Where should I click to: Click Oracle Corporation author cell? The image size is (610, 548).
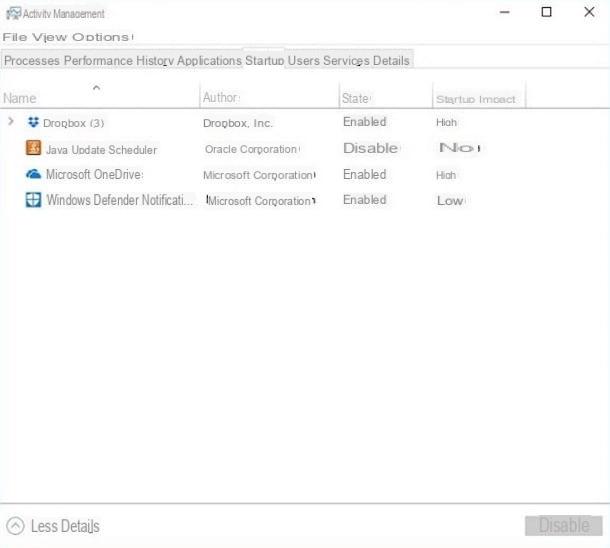tap(252, 149)
